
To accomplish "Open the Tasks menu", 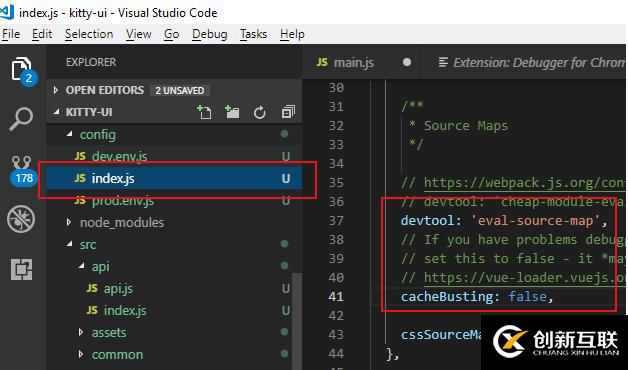I will (x=254, y=34).
